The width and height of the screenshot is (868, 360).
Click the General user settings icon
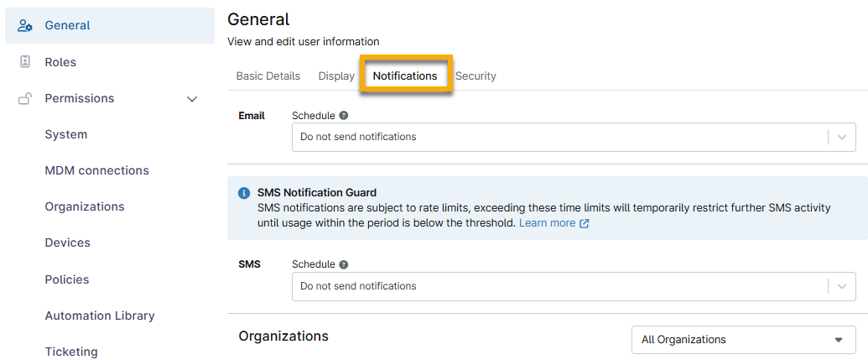click(x=25, y=25)
